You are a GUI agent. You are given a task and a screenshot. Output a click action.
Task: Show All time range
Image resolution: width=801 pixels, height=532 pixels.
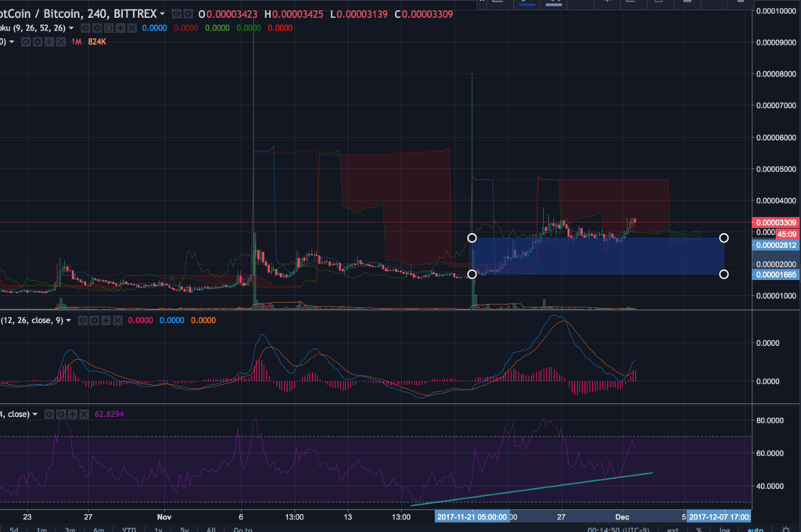210,529
